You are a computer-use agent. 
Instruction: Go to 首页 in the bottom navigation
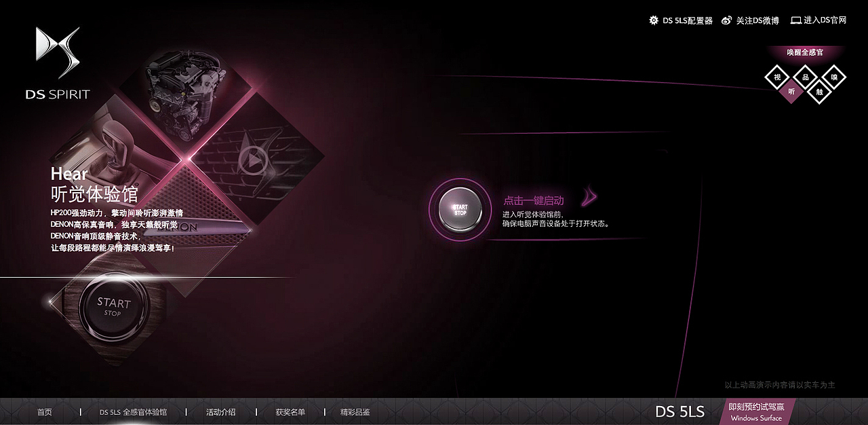tap(45, 412)
